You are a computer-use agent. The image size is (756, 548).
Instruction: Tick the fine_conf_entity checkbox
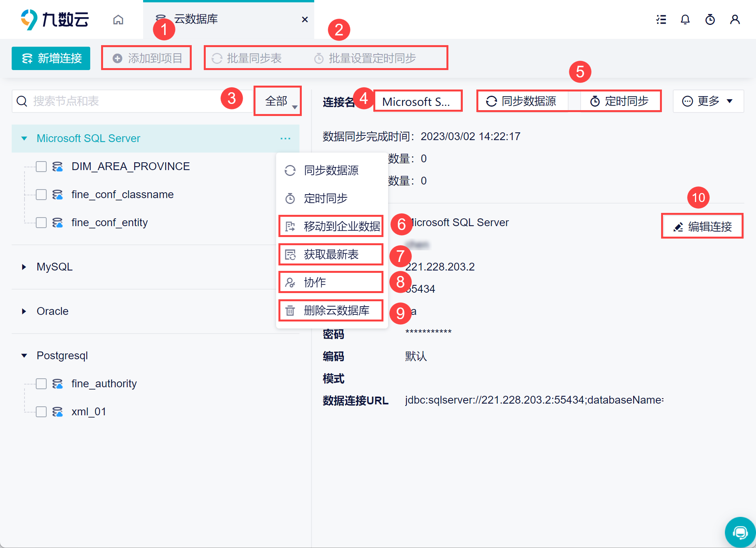coord(41,223)
